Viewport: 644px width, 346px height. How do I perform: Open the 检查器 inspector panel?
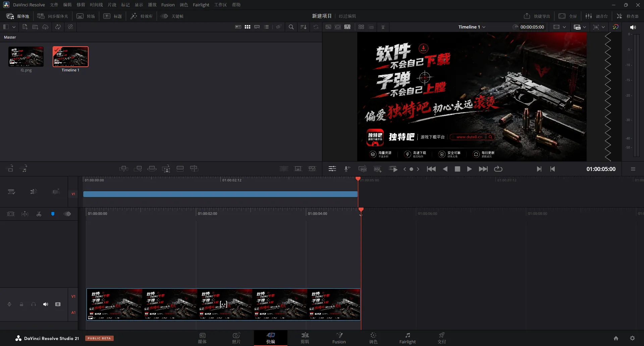pyautogui.click(x=628, y=16)
